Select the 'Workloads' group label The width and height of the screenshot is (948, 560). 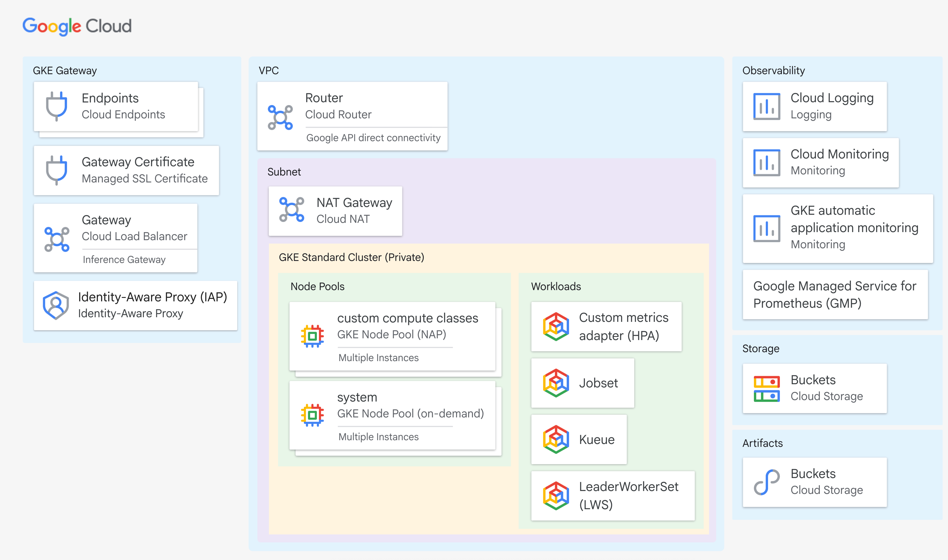[556, 286]
